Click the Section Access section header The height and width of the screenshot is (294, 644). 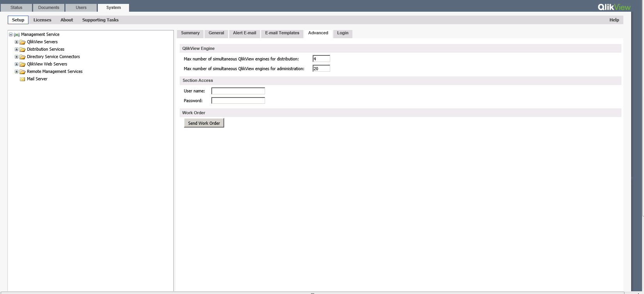(x=400, y=81)
